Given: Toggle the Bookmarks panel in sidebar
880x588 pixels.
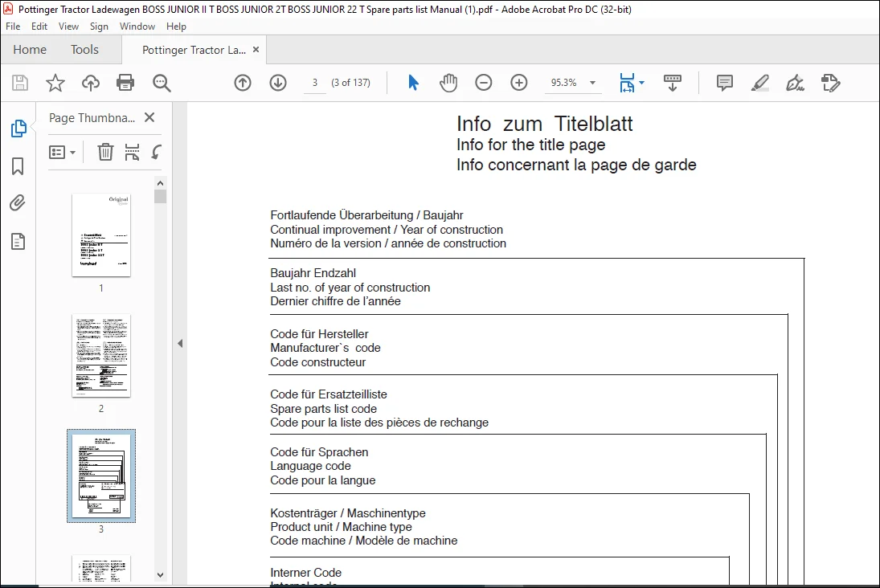Looking at the screenshot, I should (18, 166).
